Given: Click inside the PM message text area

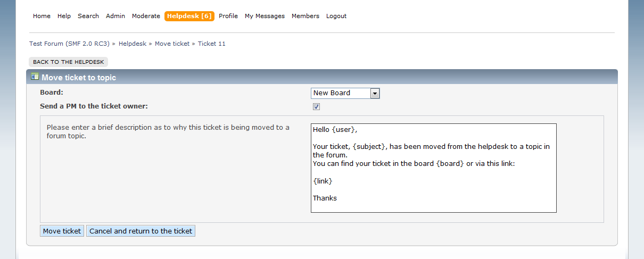Looking at the screenshot, I should [434, 168].
